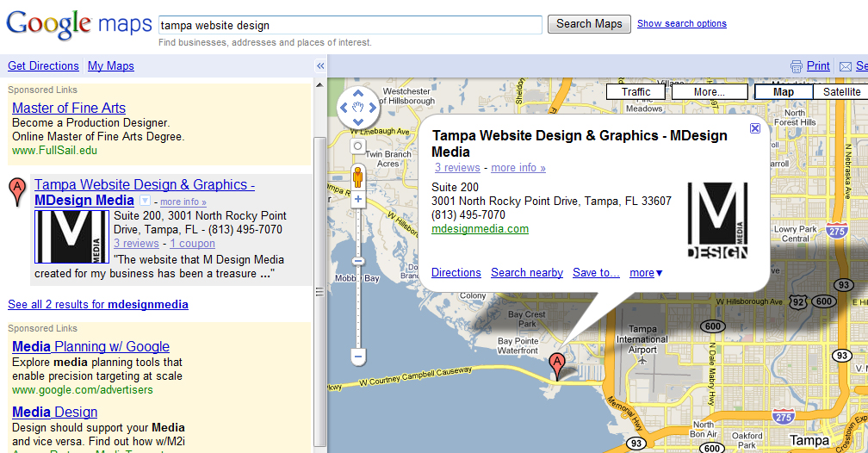The image size is (868, 453).
Task: Open '3 reviews' in the info bubble
Action: pyautogui.click(x=457, y=167)
